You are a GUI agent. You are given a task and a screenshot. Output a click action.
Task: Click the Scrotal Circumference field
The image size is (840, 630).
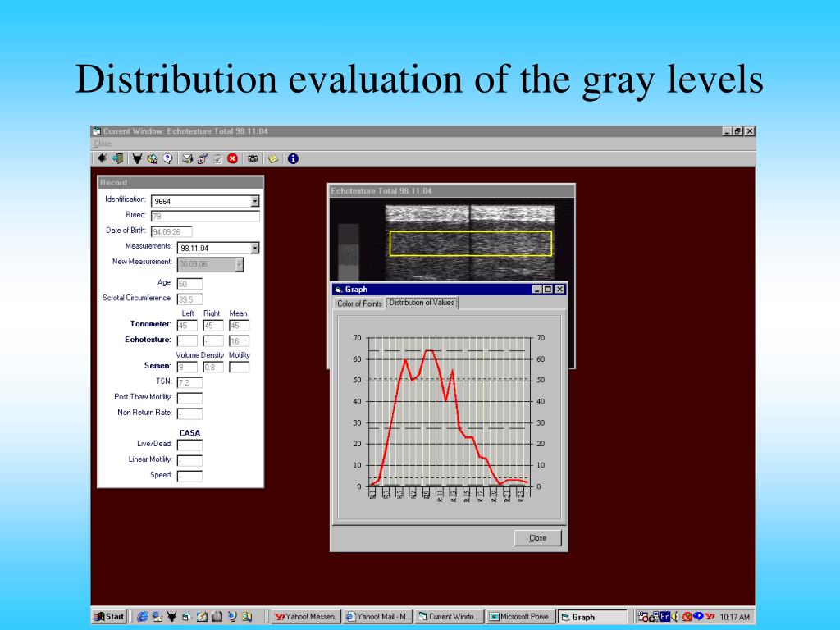(189, 299)
